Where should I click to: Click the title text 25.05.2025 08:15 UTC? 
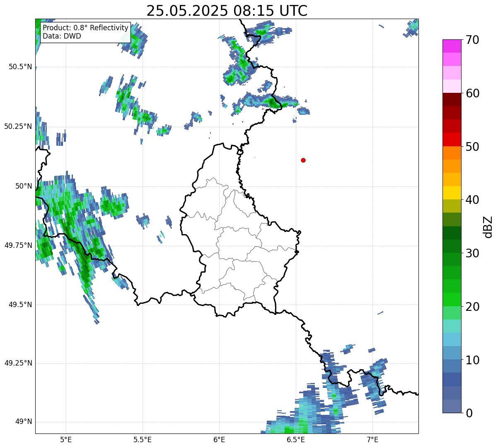pyautogui.click(x=227, y=10)
